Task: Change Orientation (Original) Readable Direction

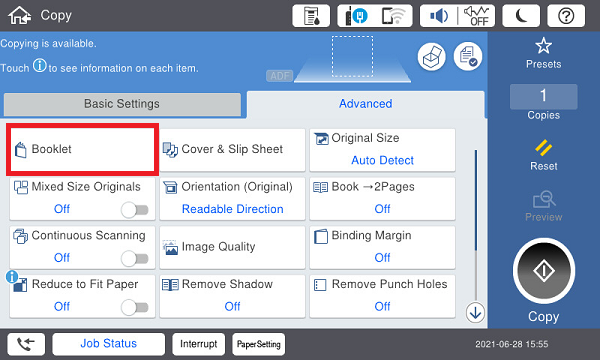Action: pyautogui.click(x=232, y=199)
